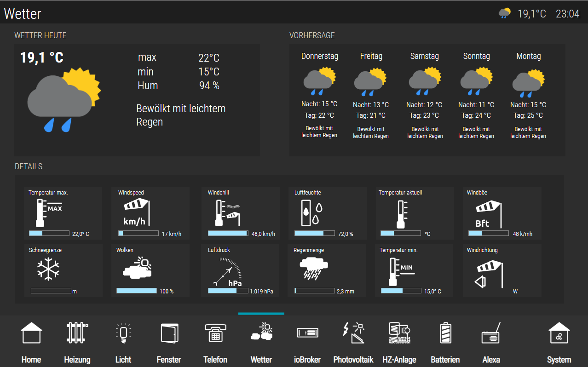Click the Windspeed value 17 km/h

[172, 234]
